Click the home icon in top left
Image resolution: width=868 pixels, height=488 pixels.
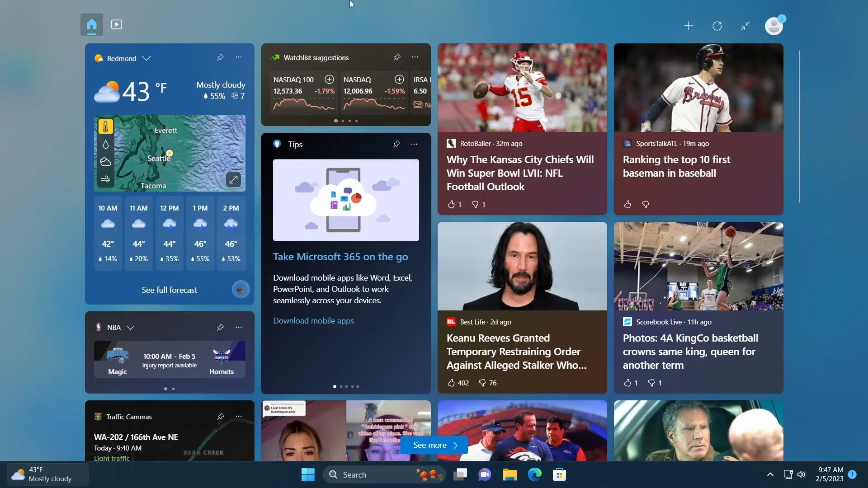(x=91, y=24)
